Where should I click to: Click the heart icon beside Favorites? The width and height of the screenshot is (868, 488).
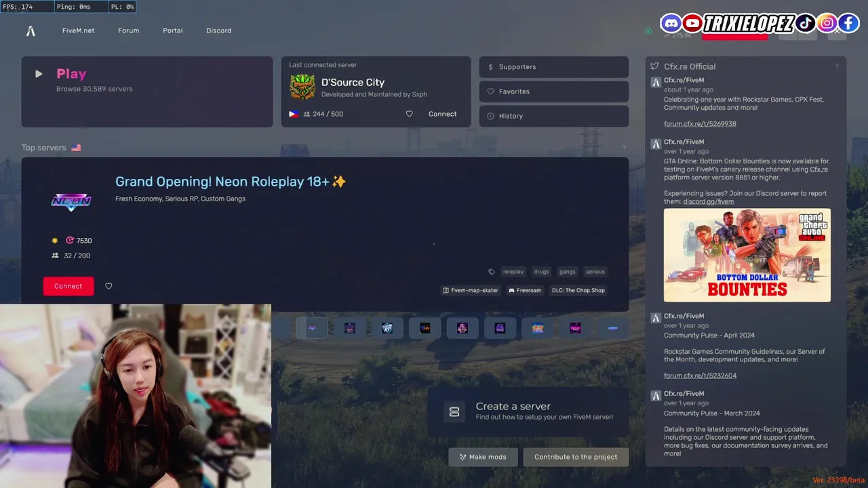point(490,91)
